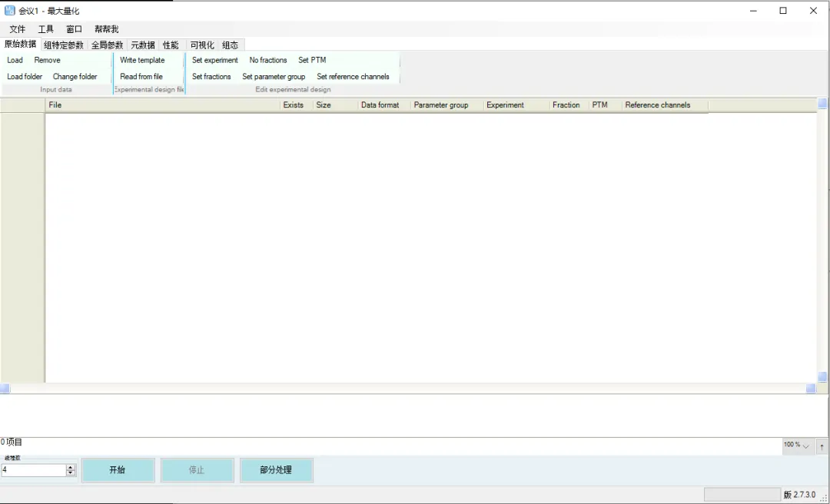Click Load folder in the ribbon
Screen dimensions: 830x504
25,77
